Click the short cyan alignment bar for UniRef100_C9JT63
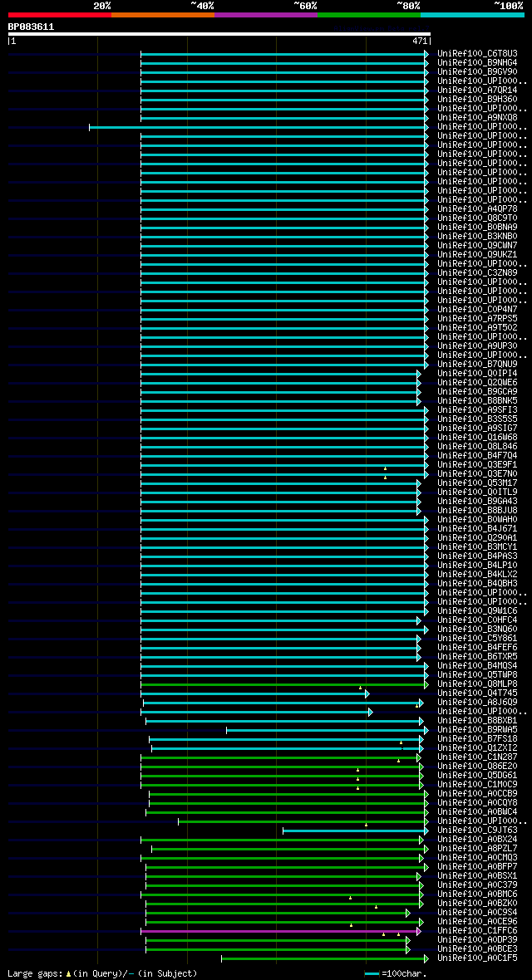The height and width of the screenshot is (980, 532). tap(353, 831)
